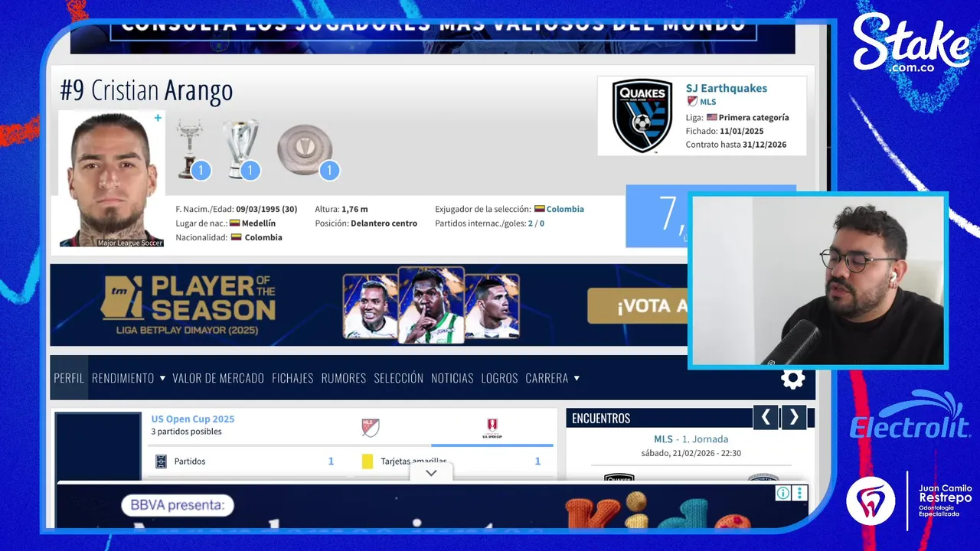This screenshot has width=980, height=551.
Task: Open the Rumores tab
Action: point(344,378)
